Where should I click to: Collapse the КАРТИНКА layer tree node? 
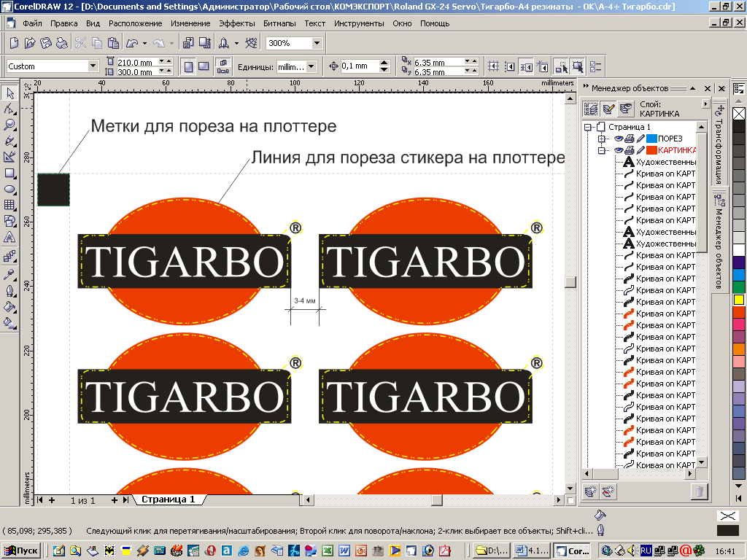coord(602,150)
